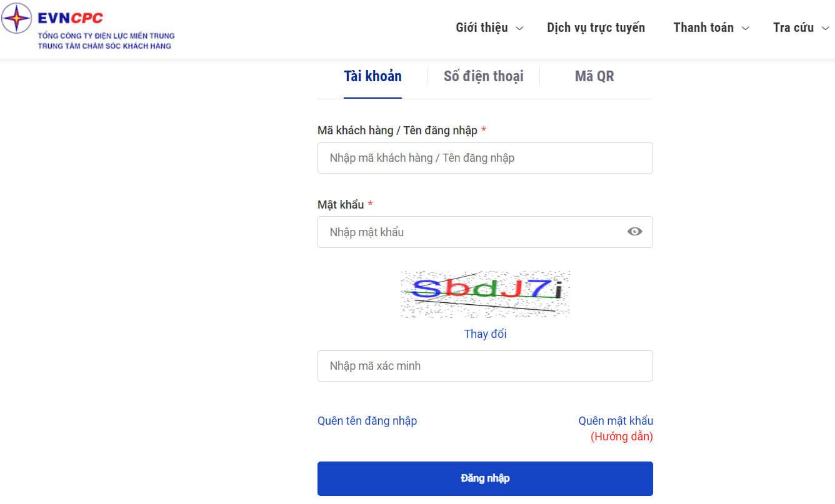835x504 pixels.
Task: Expand the Tra cứu dropdown arrow
Action: [x=825, y=28]
